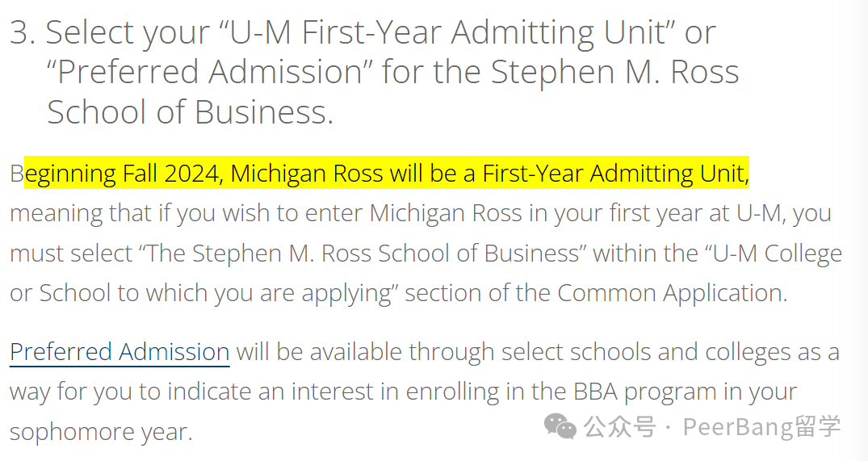
Task: Click the words 'Common Application.' in paragraph
Action: [672, 293]
